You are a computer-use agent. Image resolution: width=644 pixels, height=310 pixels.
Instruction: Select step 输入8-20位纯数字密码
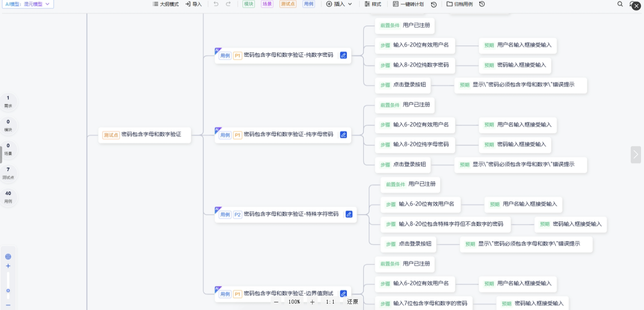pyautogui.click(x=415, y=66)
